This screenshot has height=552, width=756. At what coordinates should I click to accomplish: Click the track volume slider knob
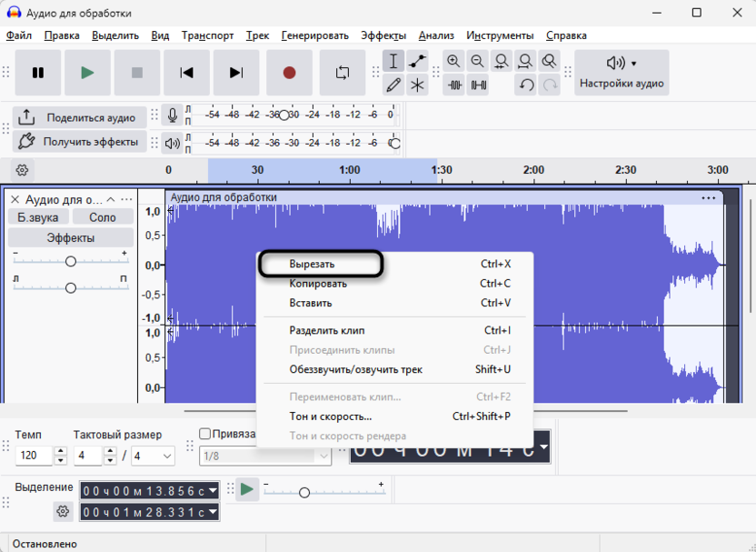click(x=70, y=261)
